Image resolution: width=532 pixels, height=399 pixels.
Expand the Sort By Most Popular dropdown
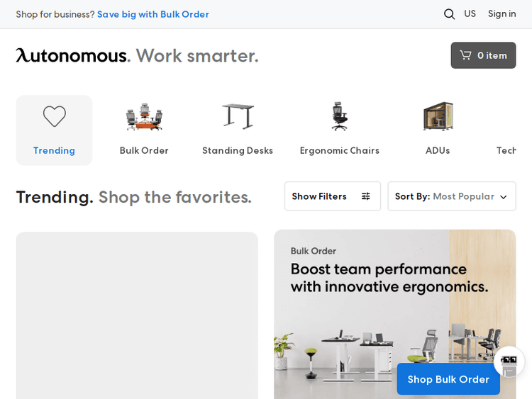coord(451,196)
